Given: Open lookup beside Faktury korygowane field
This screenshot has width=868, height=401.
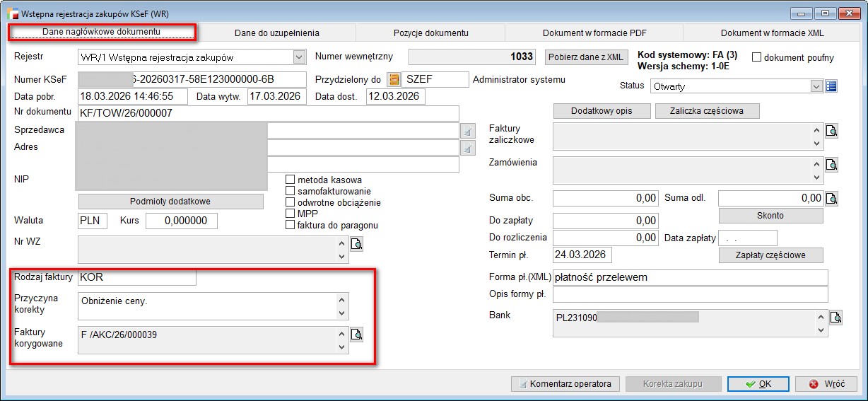Looking at the screenshot, I should click(357, 335).
